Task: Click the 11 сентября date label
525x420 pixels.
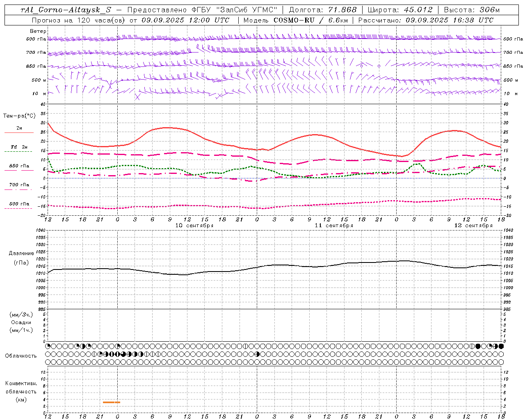Action: tap(334, 226)
